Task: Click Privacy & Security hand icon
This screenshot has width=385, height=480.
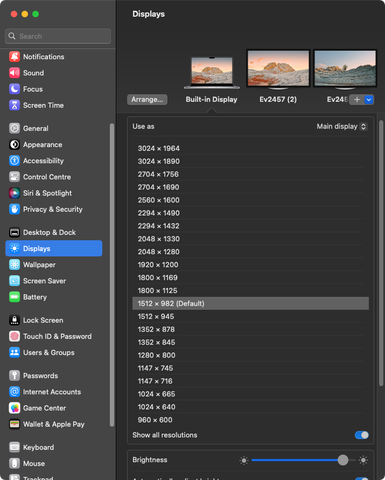Action: [x=14, y=209]
